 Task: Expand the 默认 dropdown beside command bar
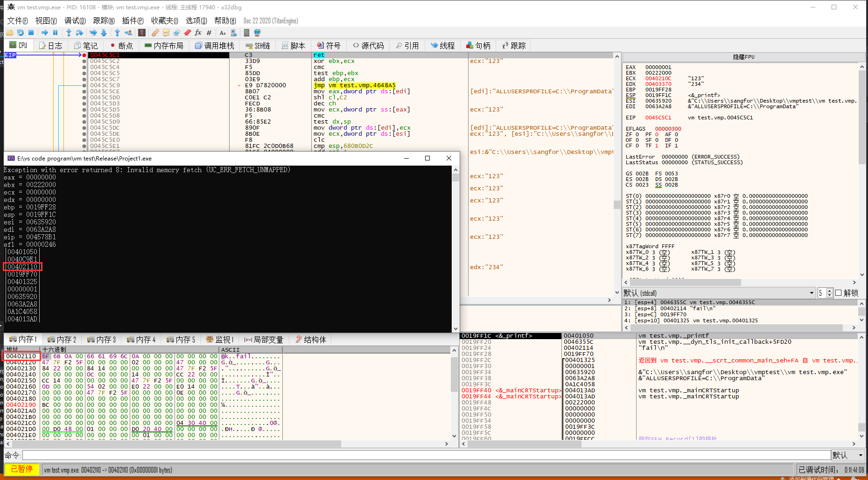click(860, 455)
